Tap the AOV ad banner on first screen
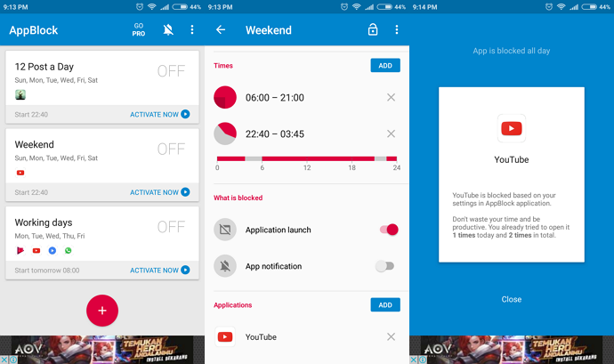The height and width of the screenshot is (364, 614). pyautogui.click(x=102, y=350)
